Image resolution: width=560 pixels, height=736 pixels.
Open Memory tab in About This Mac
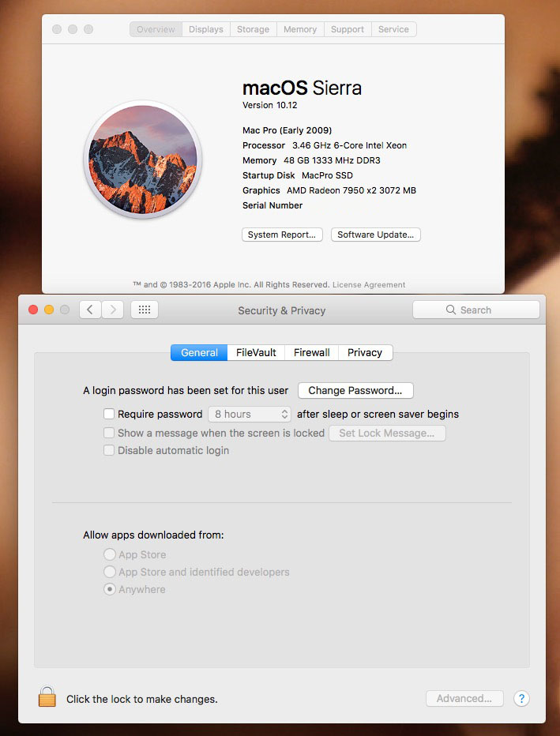click(300, 29)
